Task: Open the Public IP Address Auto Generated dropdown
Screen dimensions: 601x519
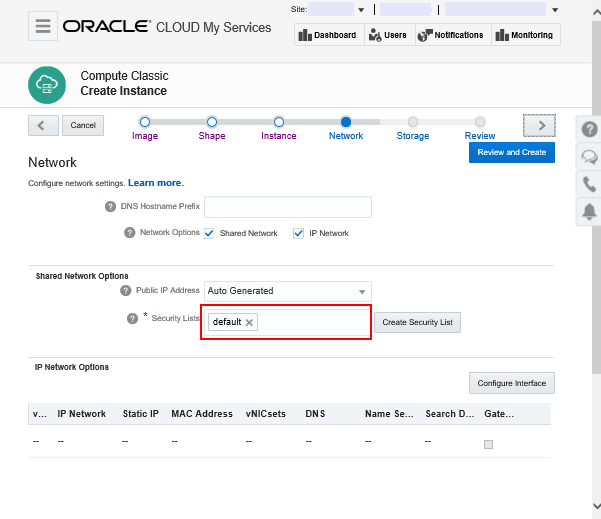Action: [287, 291]
